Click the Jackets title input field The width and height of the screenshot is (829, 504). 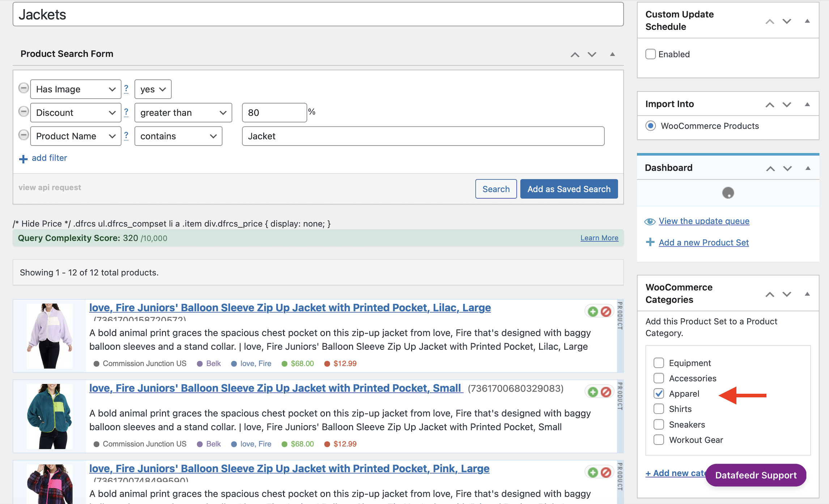(318, 14)
